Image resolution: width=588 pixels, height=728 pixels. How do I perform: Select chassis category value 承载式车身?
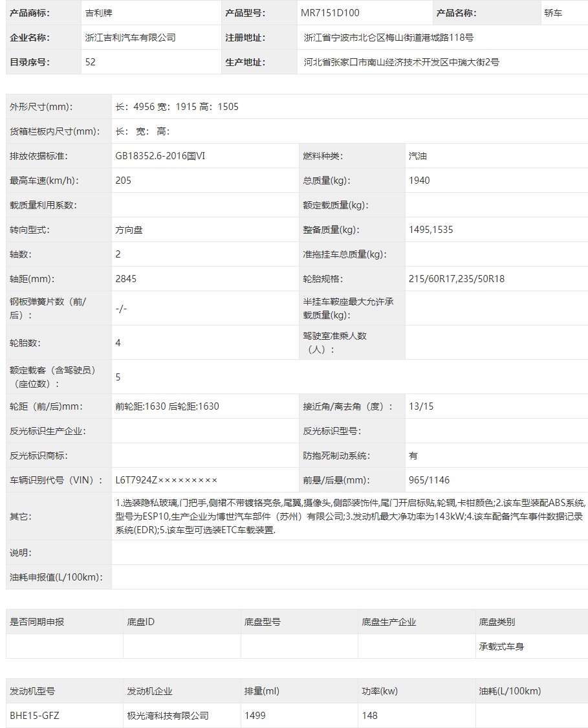pos(501,646)
